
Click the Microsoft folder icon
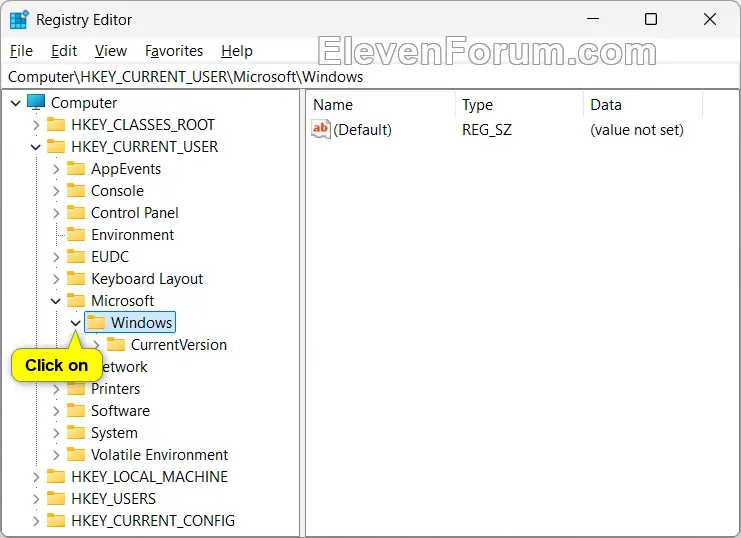(x=76, y=300)
